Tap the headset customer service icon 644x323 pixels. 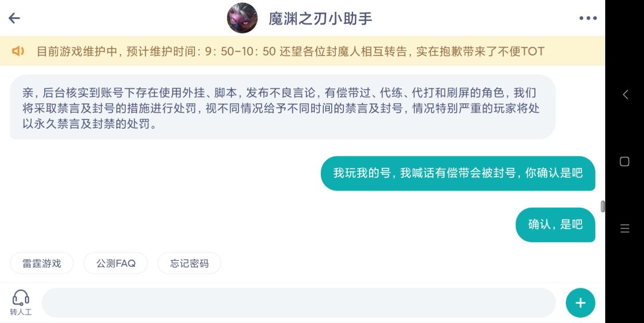tap(21, 297)
